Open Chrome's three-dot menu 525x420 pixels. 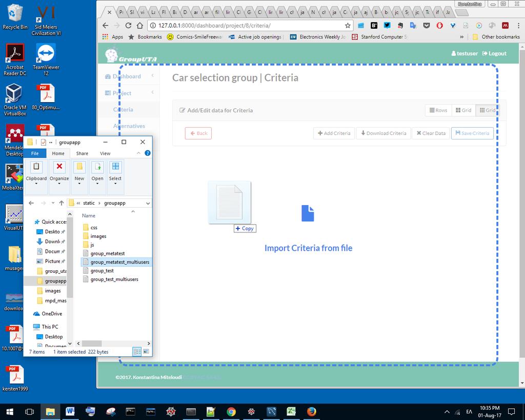coord(518,26)
